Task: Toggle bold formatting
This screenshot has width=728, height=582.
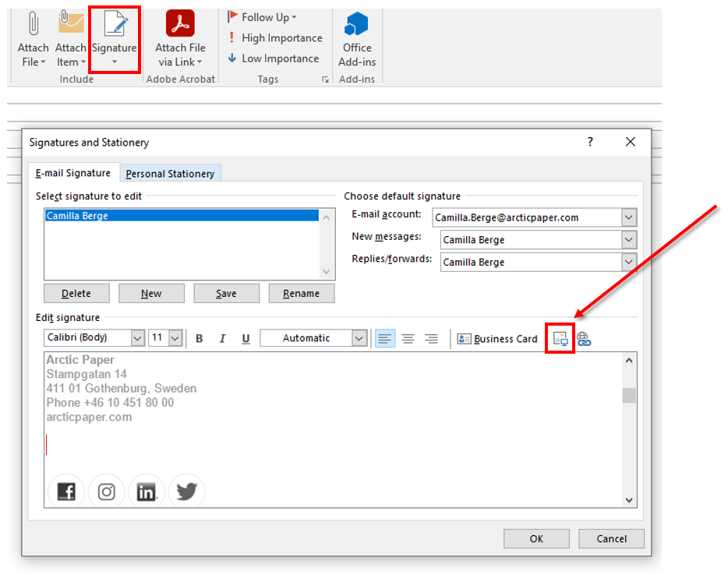Action: coord(200,338)
